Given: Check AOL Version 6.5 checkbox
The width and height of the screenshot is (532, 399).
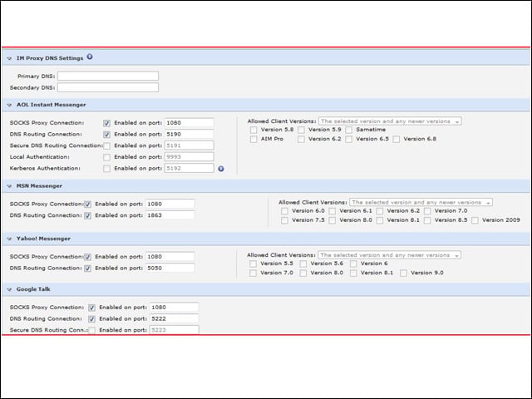Looking at the screenshot, I should point(349,139).
